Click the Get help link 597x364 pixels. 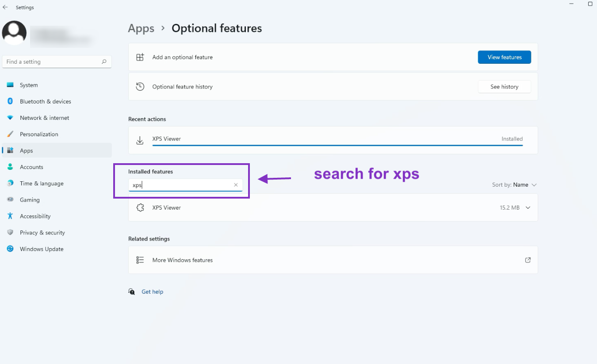pos(153,291)
